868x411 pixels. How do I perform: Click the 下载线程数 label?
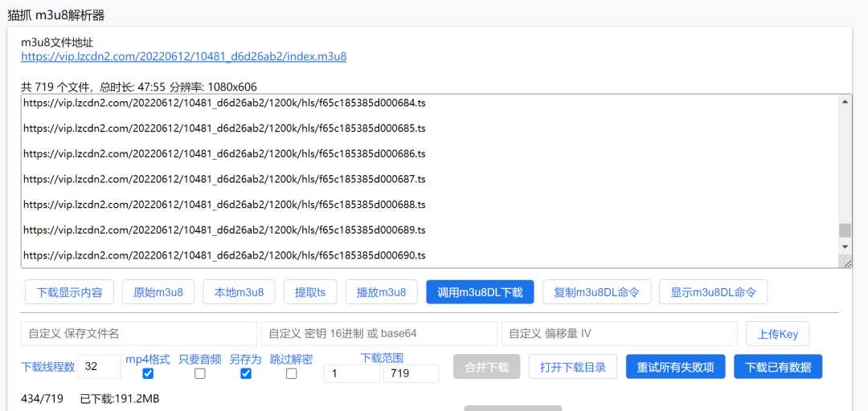48,368
